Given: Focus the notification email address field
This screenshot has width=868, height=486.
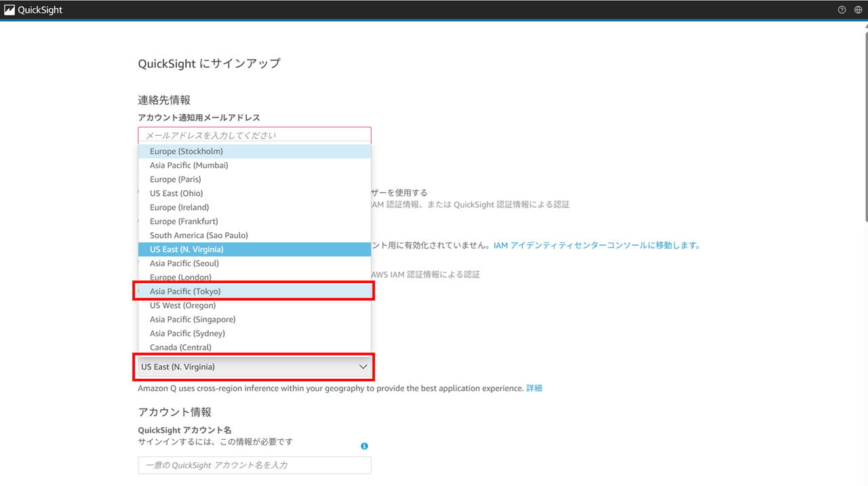Looking at the screenshot, I should click(254, 135).
